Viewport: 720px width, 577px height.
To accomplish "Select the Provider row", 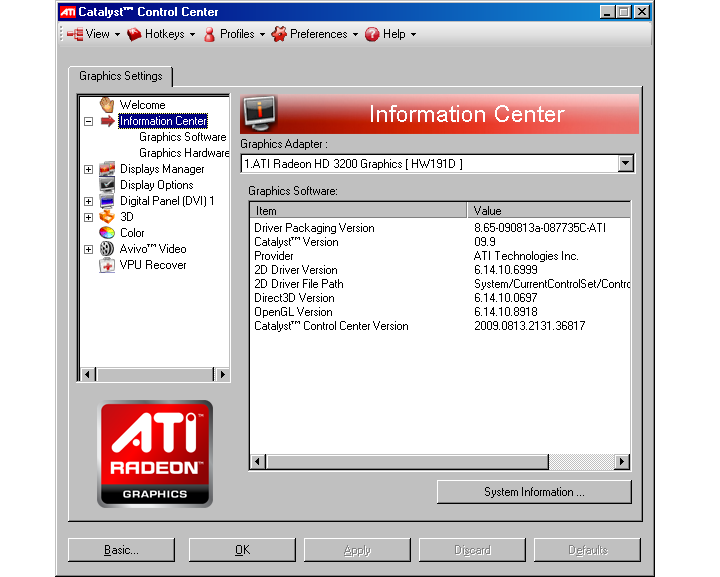I will pyautogui.click(x=440, y=256).
